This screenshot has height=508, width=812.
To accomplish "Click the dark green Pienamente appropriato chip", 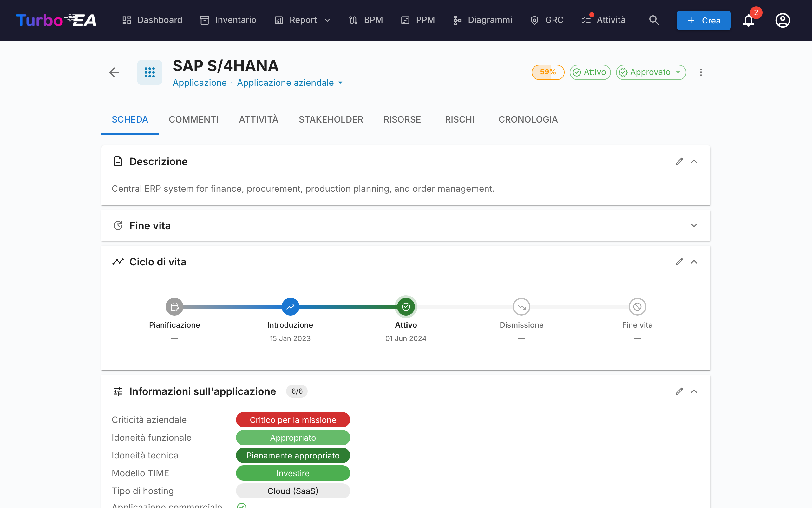I will point(293,456).
